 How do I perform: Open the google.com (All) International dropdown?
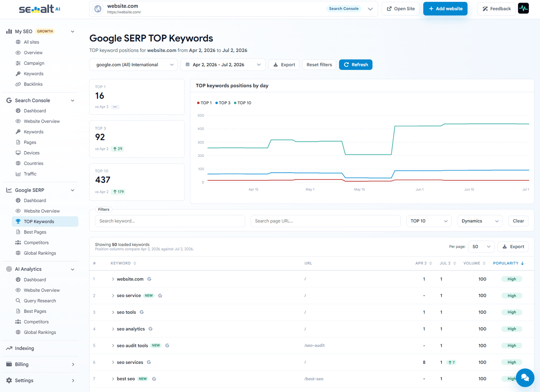pos(133,64)
